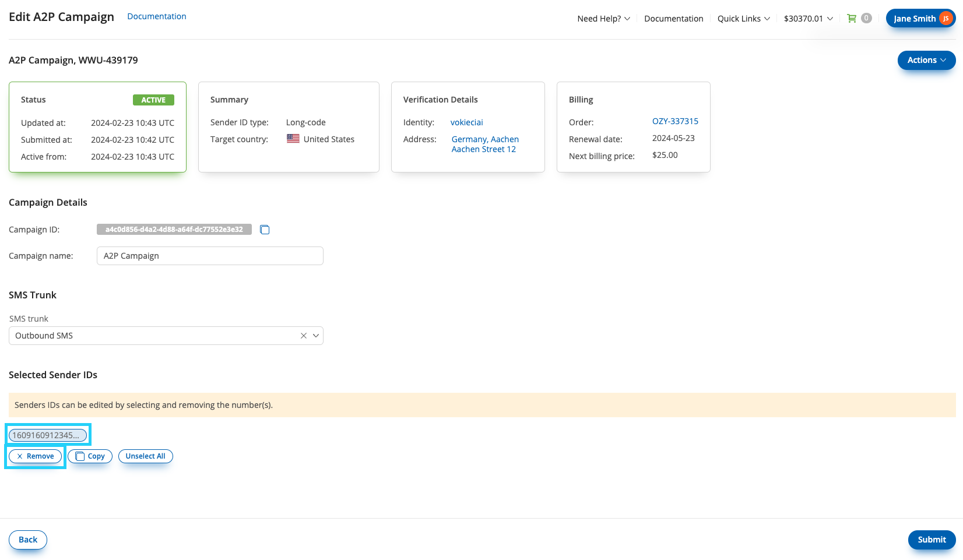Click the Updated at timestamp 10:43 UTC
This screenshot has width=963, height=560.
[133, 123]
